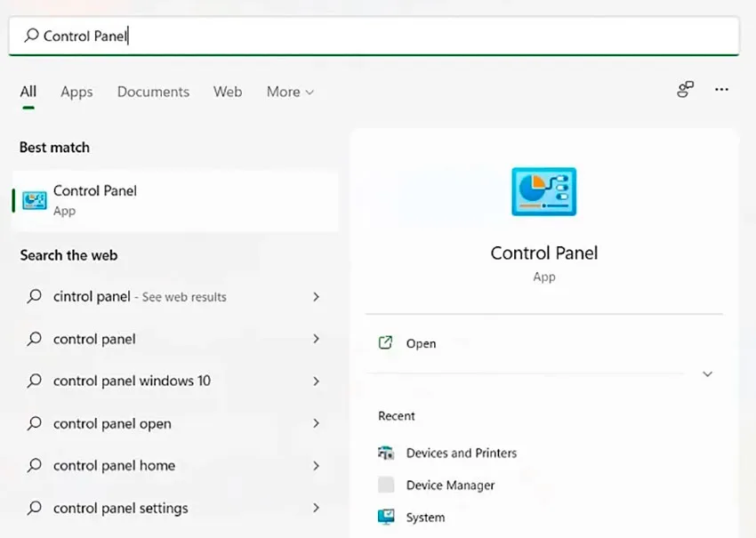The image size is (756, 538).
Task: Select 'control panel windows 10' suggestion
Action: coord(175,381)
